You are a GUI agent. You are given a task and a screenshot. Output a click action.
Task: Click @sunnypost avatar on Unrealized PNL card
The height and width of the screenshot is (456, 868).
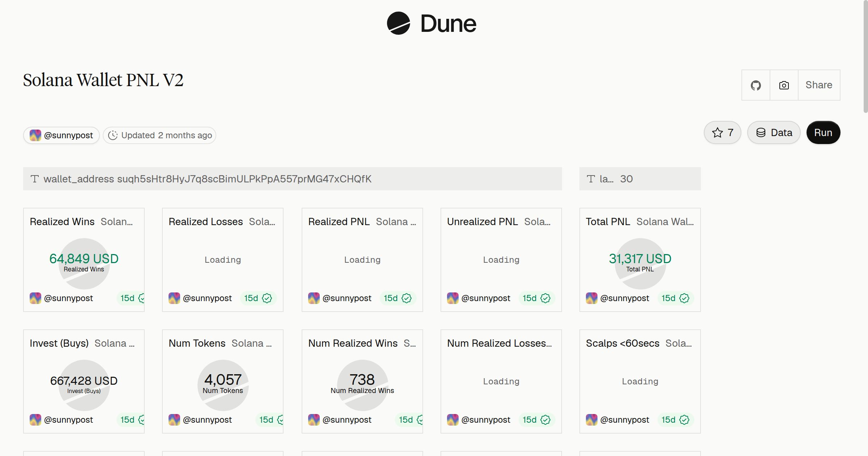tap(453, 298)
